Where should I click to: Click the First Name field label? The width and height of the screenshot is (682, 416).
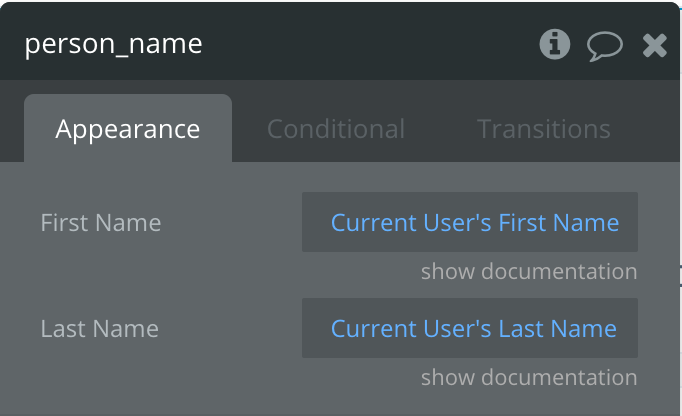(x=101, y=223)
